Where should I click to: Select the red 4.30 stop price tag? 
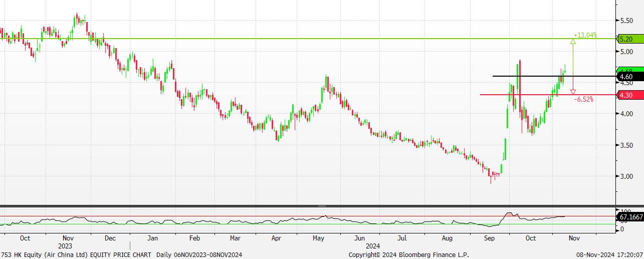[629, 95]
